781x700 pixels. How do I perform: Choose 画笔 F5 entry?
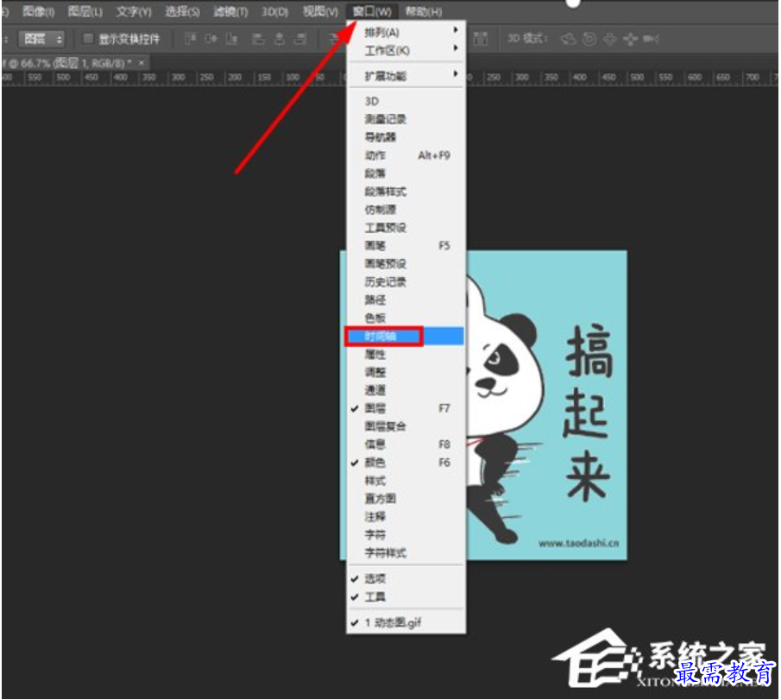tap(406, 246)
